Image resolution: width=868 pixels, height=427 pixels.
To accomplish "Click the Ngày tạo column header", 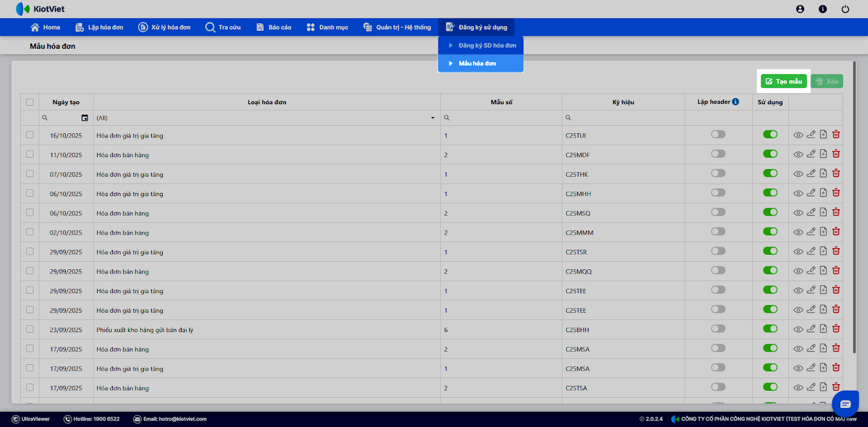I will tap(66, 102).
